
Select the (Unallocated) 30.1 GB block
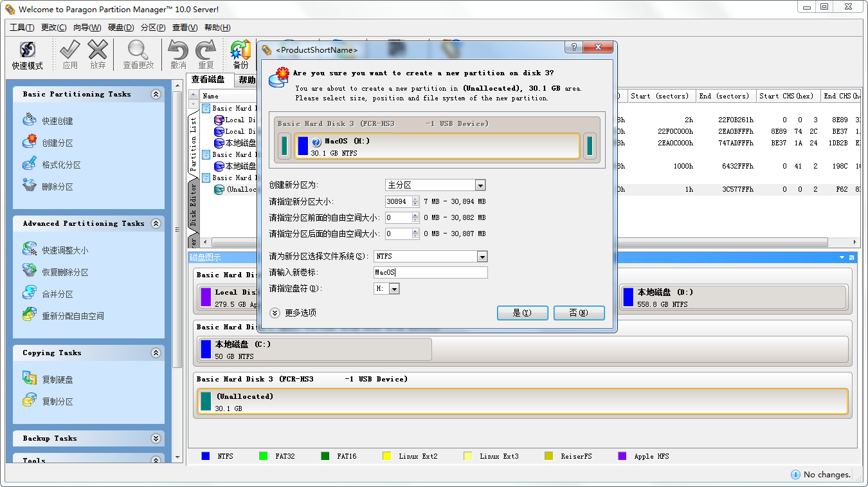click(522, 401)
